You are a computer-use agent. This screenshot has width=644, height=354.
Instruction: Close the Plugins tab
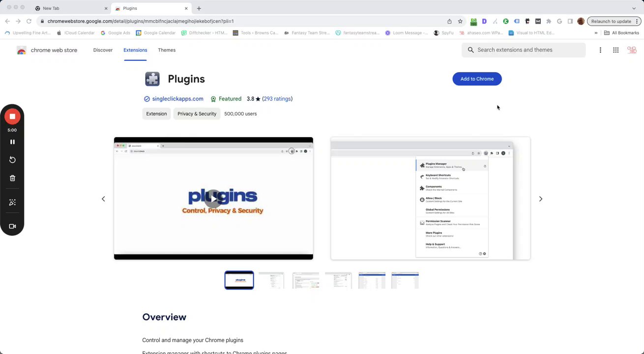pyautogui.click(x=186, y=8)
